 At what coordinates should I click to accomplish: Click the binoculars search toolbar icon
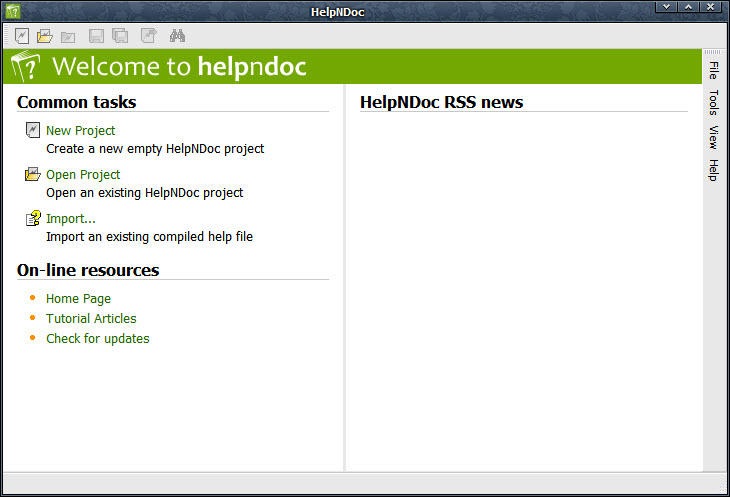(x=178, y=36)
